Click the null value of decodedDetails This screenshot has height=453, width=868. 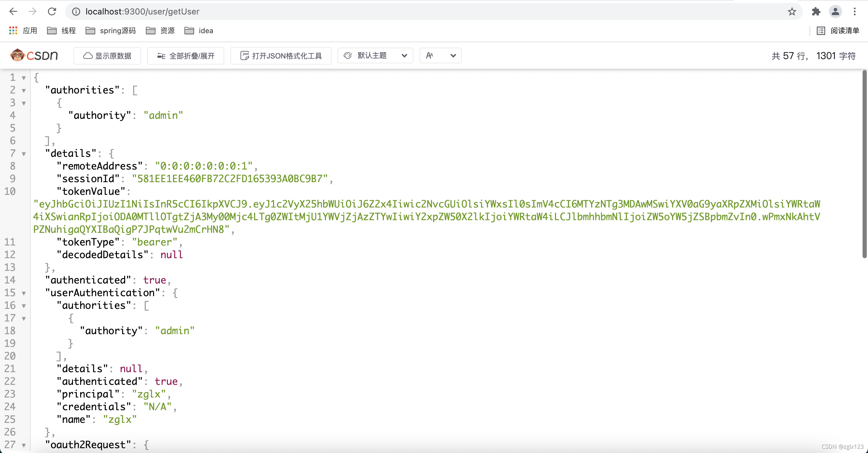click(171, 255)
